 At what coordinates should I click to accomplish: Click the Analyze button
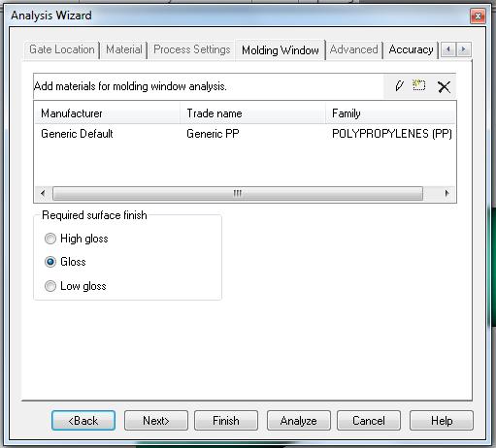(x=299, y=421)
